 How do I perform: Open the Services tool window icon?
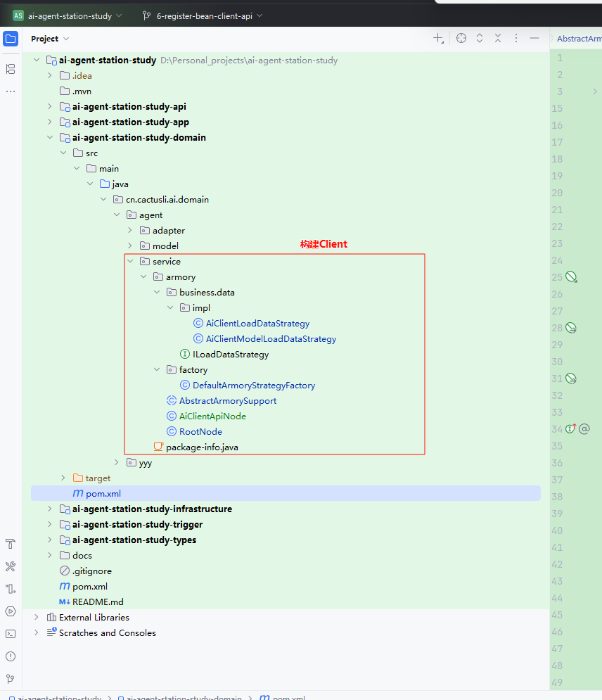pos(11,611)
